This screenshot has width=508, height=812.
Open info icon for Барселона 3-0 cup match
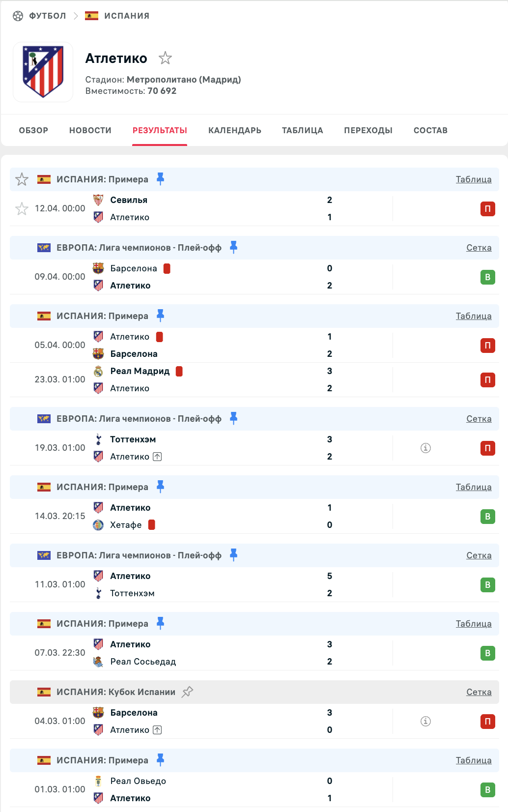425,721
